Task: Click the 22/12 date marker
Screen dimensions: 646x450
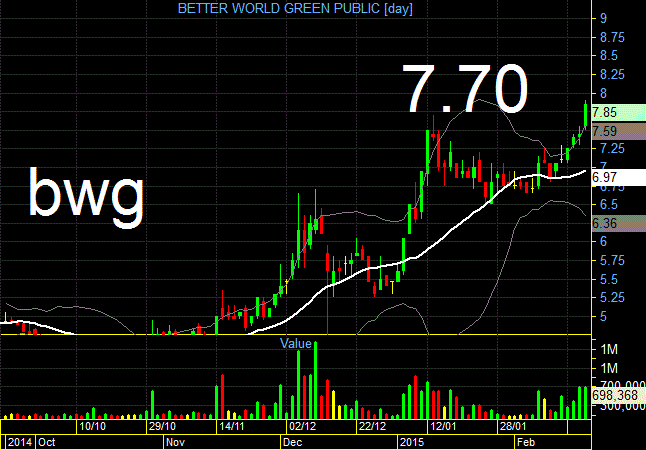Action: point(372,426)
